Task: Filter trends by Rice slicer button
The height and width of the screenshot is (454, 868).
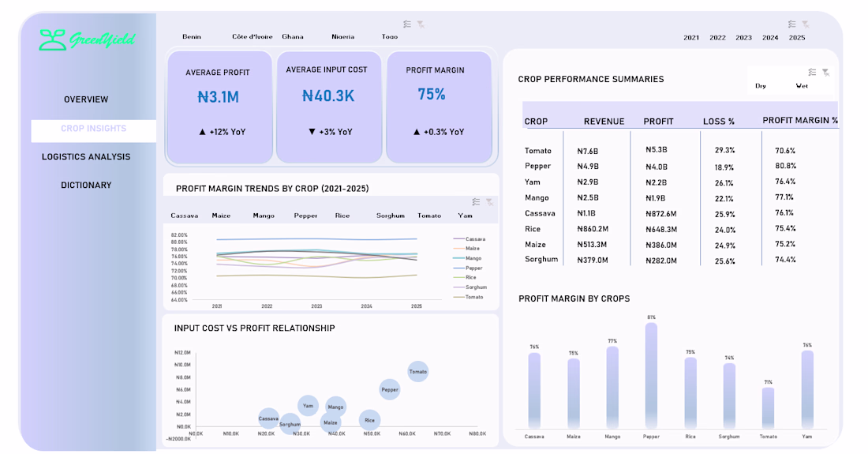Action: pos(342,216)
